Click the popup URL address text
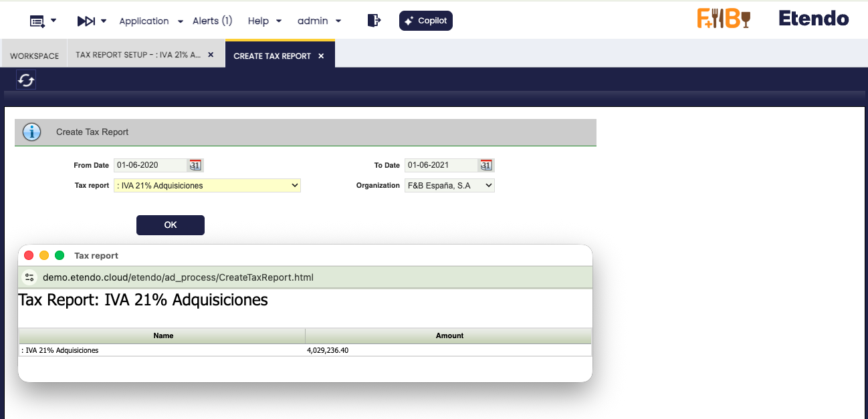This screenshot has height=419, width=868. [178, 277]
